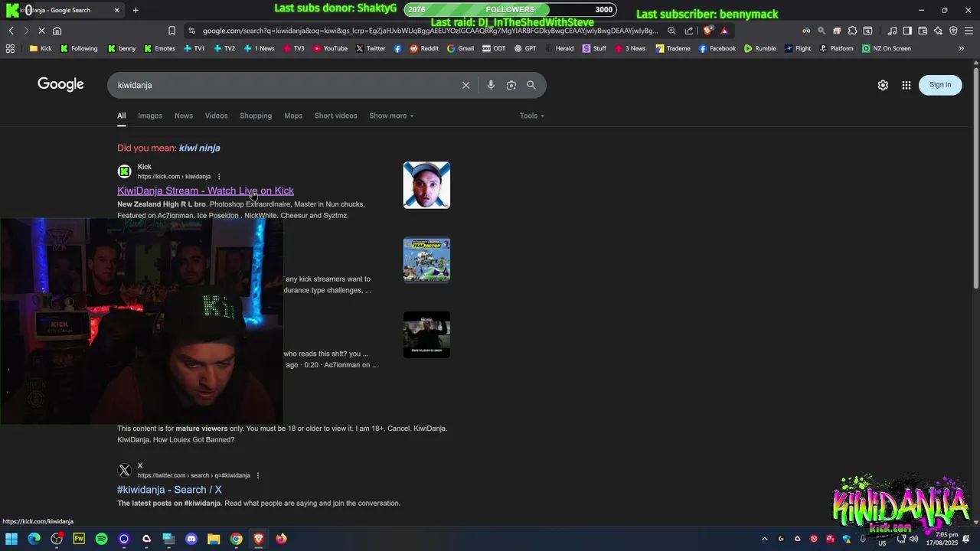Image resolution: width=980 pixels, height=551 pixels.
Task: Open the NZ On Screen bookmark
Action: [886, 48]
